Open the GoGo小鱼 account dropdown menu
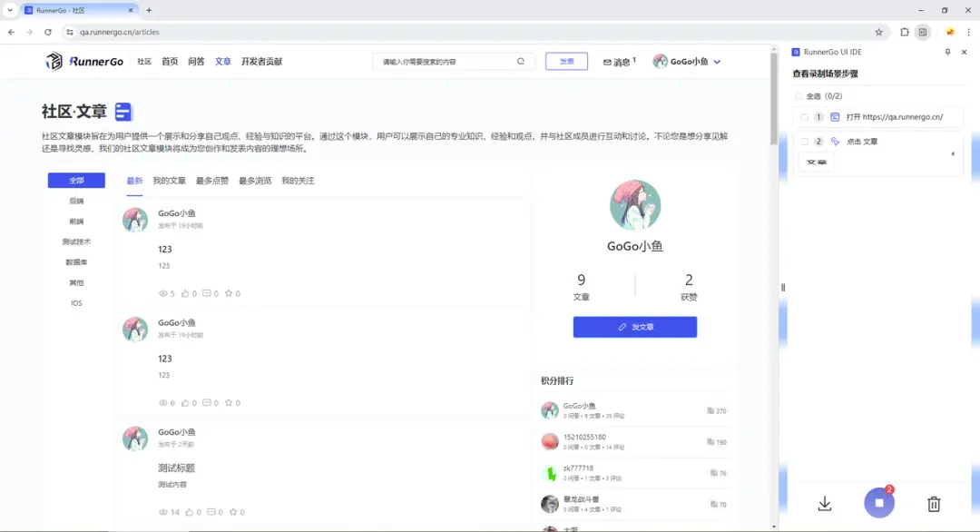980x532 pixels. coord(687,61)
